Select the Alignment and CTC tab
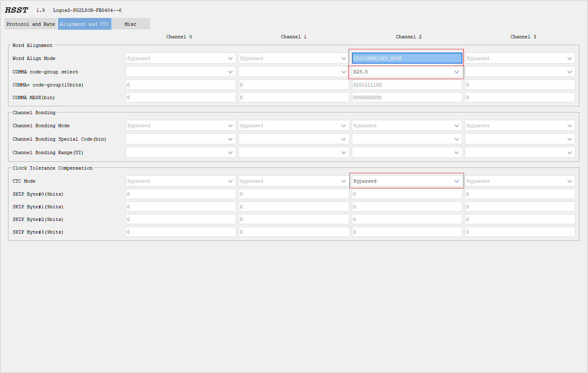The width and height of the screenshot is (588, 373). pyautogui.click(x=84, y=24)
